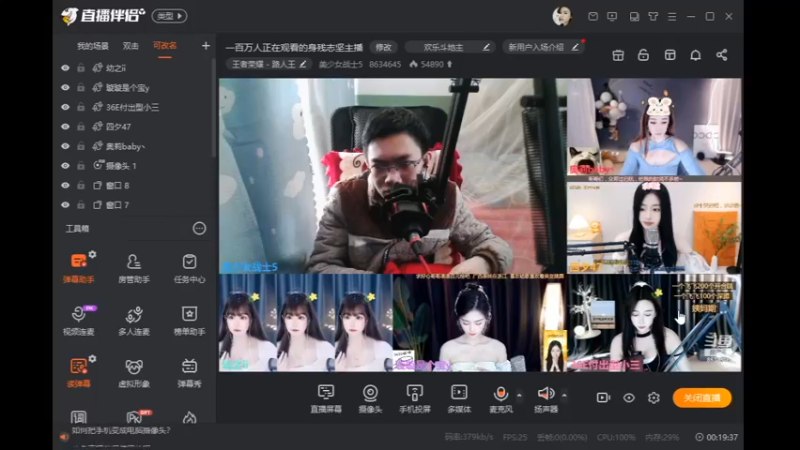This screenshot has width=800, height=450.
Task: Open hamburger menu in title bar
Action: point(672,16)
